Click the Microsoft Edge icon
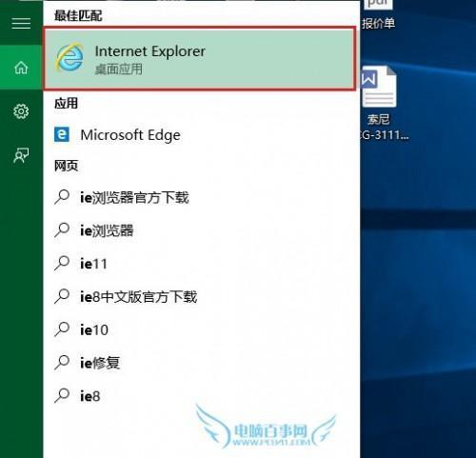Image resolution: width=476 pixels, height=458 pixels. click(62, 134)
